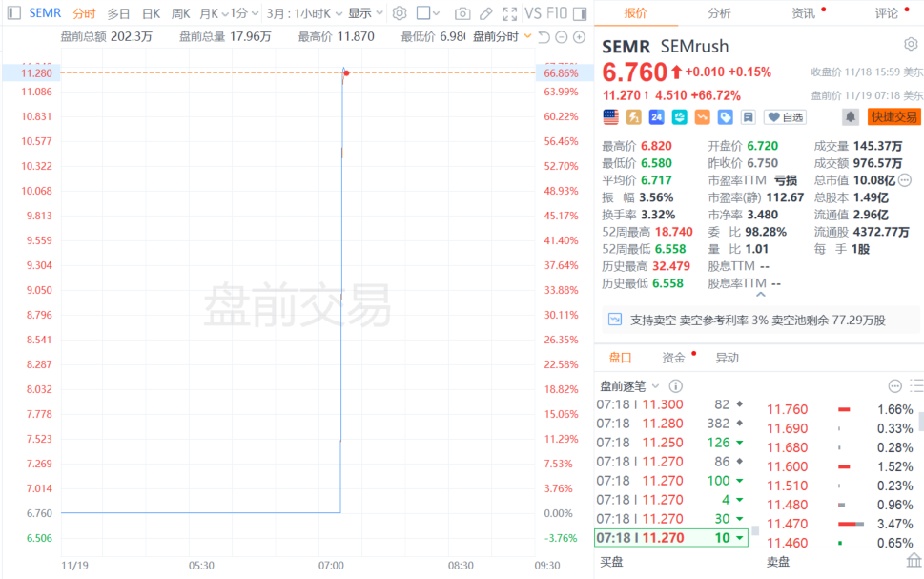This screenshot has height=579, width=924.
Task: Click the short-selling info chart icon
Action: pyautogui.click(x=615, y=320)
